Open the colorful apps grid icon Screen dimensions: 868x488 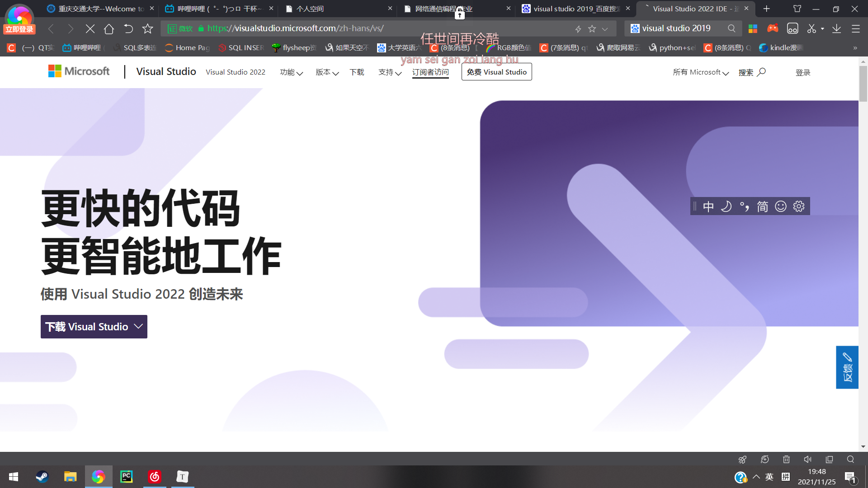tap(753, 28)
